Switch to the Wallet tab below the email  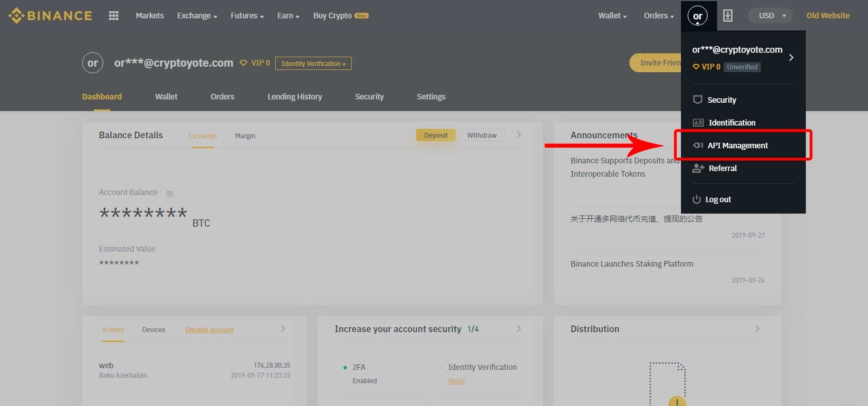(166, 97)
